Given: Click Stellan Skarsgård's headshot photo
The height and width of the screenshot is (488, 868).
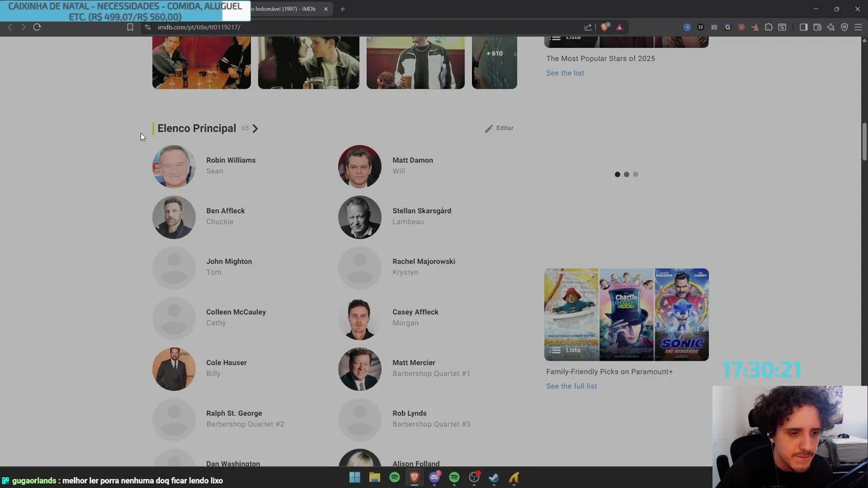Looking at the screenshot, I should click(359, 217).
